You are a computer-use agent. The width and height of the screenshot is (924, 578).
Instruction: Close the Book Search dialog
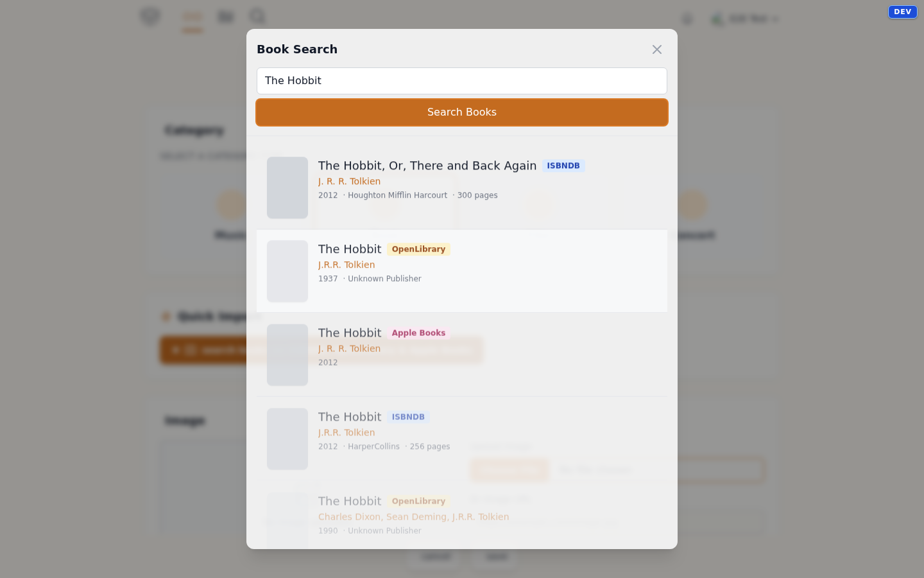pos(656,49)
